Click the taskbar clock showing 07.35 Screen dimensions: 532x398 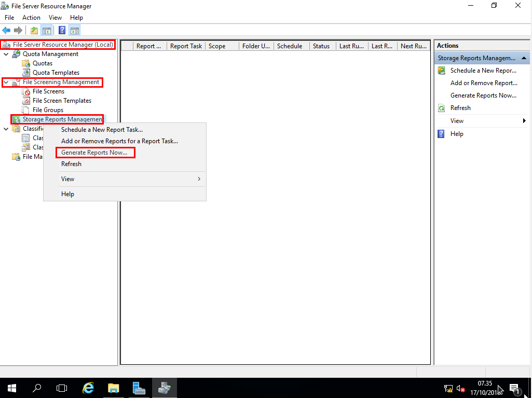coord(485,383)
